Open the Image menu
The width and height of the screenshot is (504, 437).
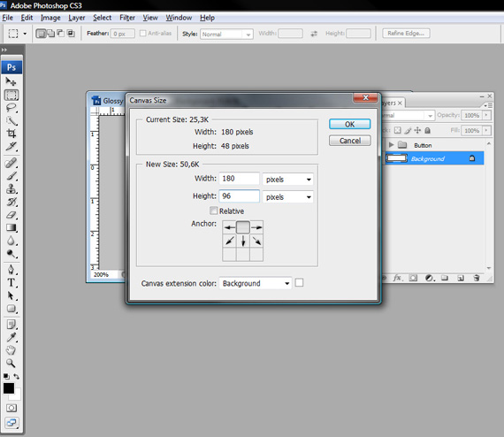[50, 18]
